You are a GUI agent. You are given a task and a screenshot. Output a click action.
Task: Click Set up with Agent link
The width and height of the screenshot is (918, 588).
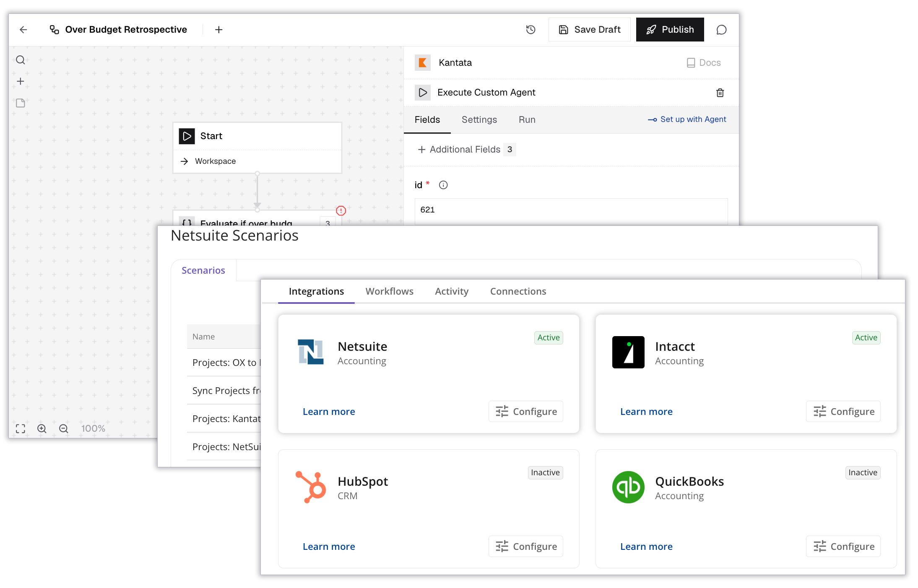coord(687,119)
